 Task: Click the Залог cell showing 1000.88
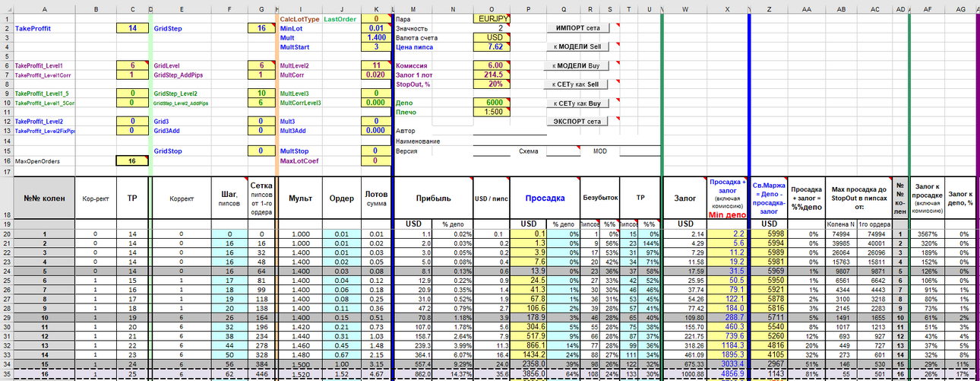(684, 374)
